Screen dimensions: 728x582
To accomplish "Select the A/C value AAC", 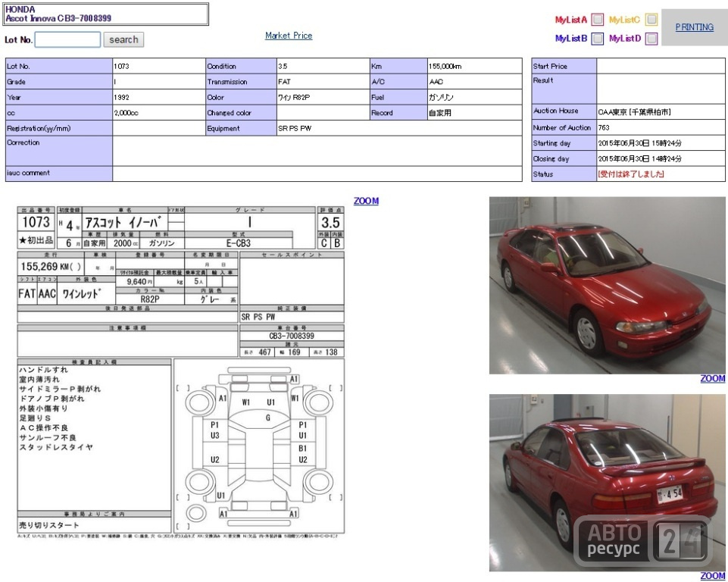I will 436,81.
